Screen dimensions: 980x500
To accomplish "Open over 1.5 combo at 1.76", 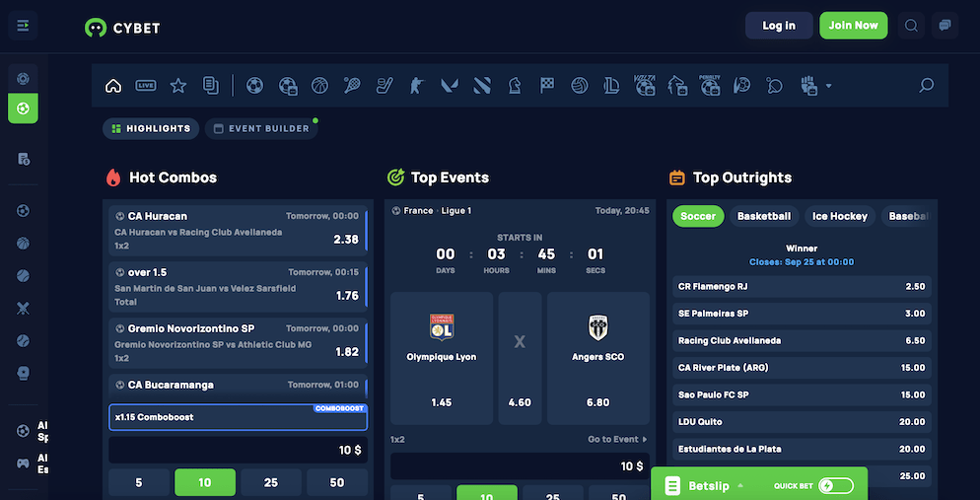I will (237, 287).
